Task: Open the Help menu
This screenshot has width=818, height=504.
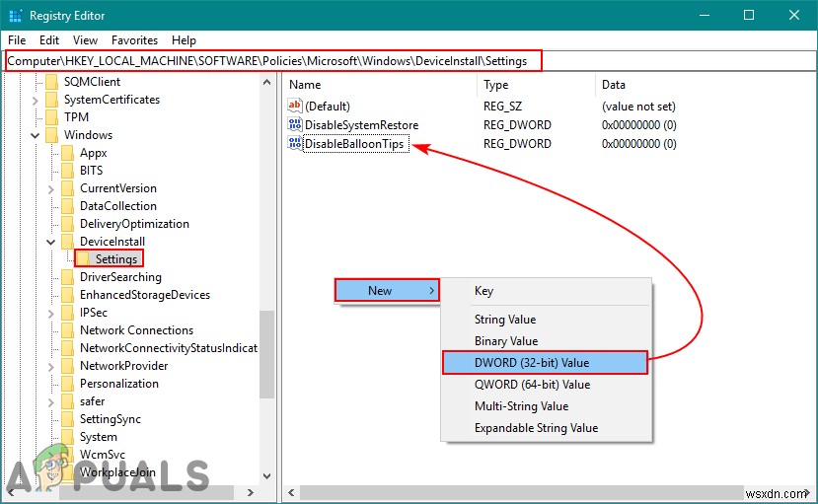Action: [184, 40]
